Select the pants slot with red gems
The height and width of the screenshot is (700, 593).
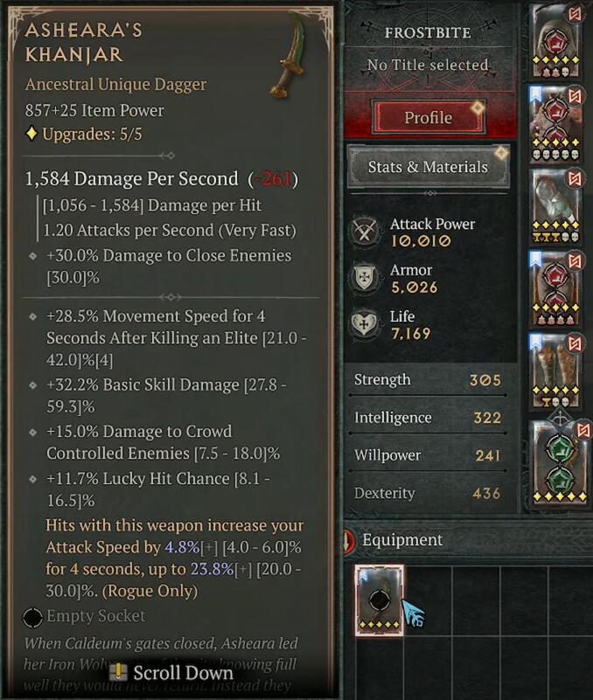tap(557, 289)
